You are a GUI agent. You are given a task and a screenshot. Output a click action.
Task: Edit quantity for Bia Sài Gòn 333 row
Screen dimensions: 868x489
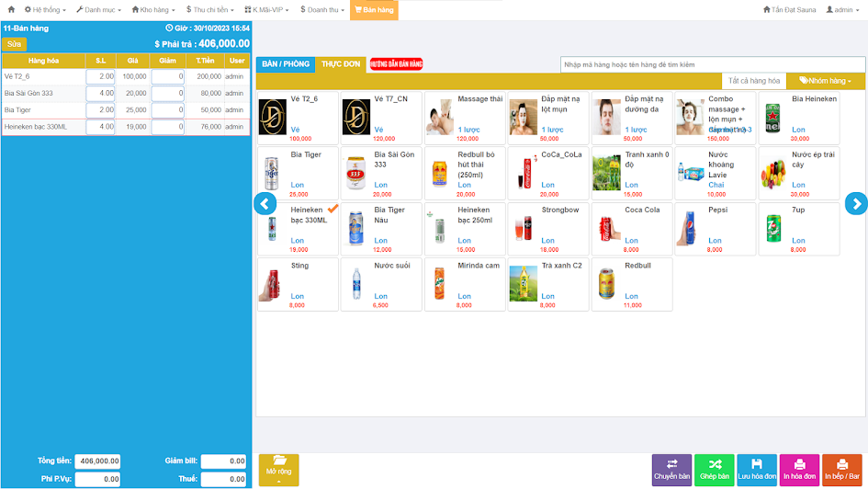[x=100, y=93]
